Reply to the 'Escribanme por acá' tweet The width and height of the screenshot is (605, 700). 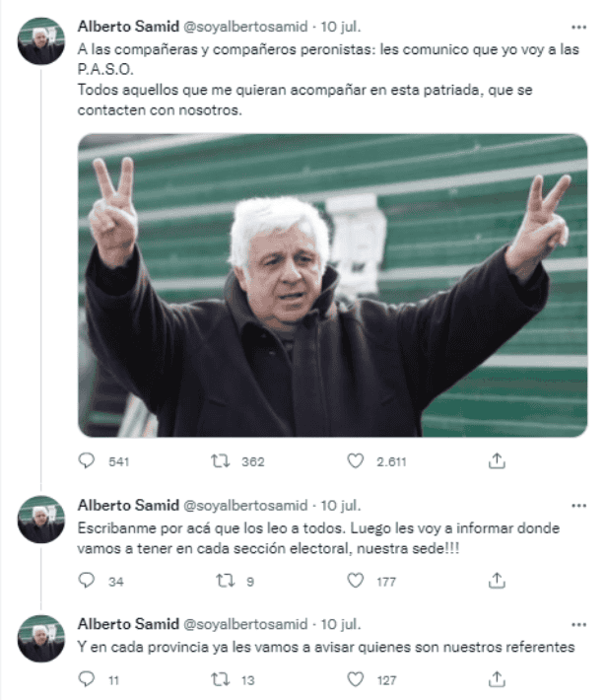click(x=87, y=581)
